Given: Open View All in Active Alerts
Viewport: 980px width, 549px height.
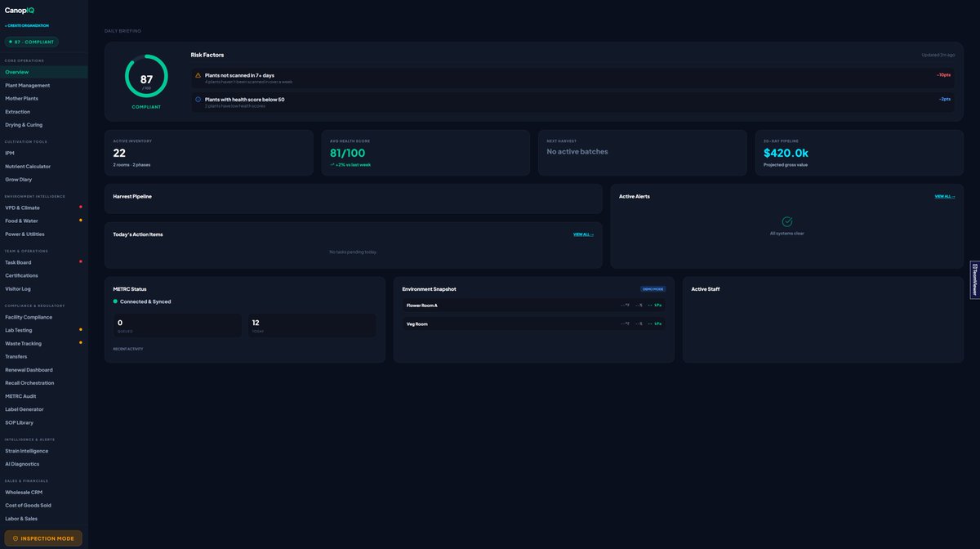Looking at the screenshot, I should click(x=945, y=196).
